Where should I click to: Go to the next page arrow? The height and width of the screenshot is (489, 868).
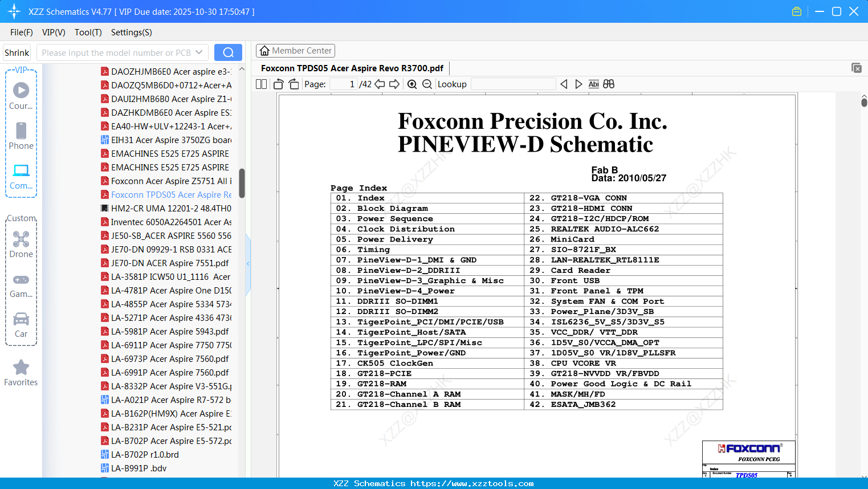coord(394,84)
